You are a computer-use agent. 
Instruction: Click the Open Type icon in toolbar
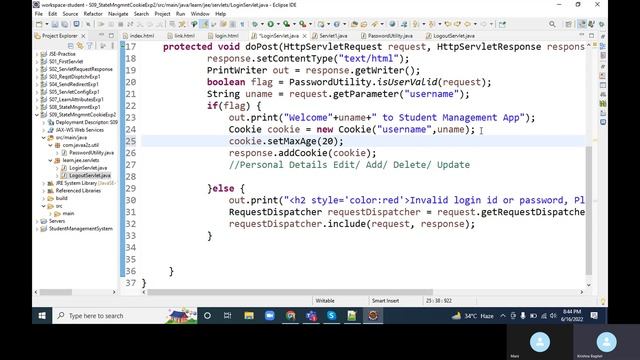[354, 24]
